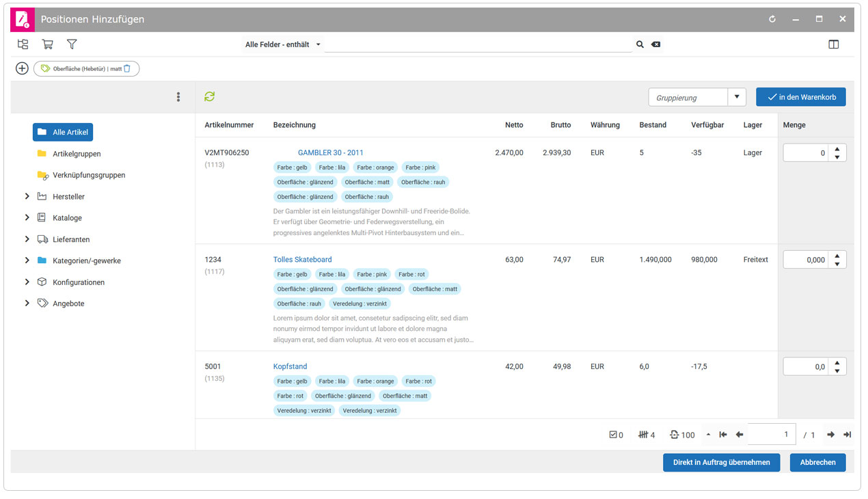Click the in den Warenkorb button
This screenshot has width=868, height=499.
tap(800, 97)
